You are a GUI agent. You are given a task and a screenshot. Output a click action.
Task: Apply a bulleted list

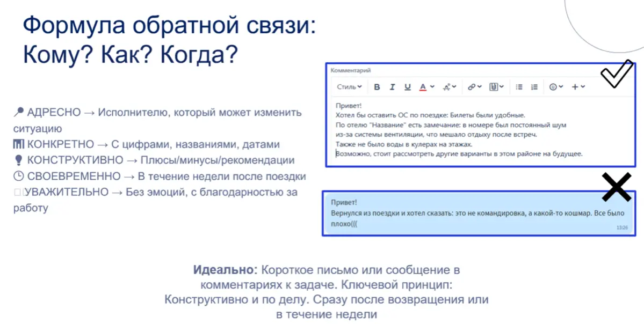point(519,86)
